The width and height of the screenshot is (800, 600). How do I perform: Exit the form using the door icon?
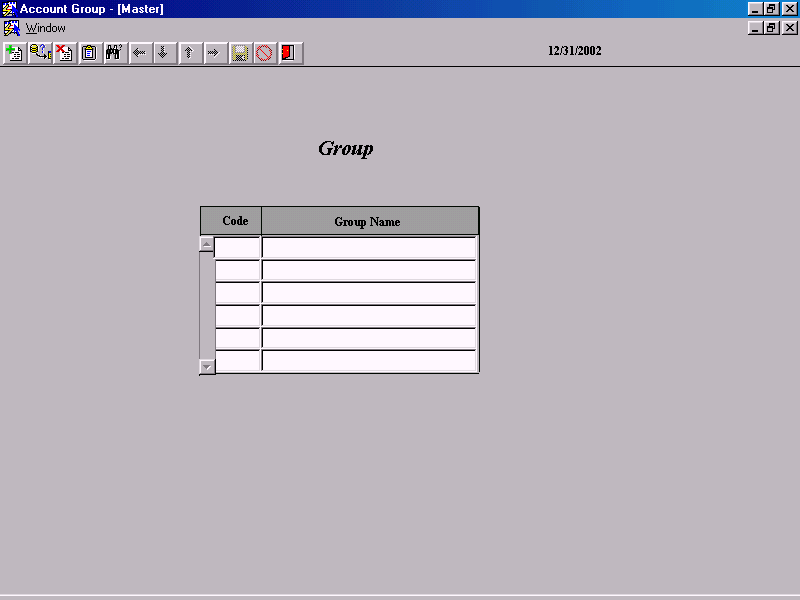(x=289, y=53)
